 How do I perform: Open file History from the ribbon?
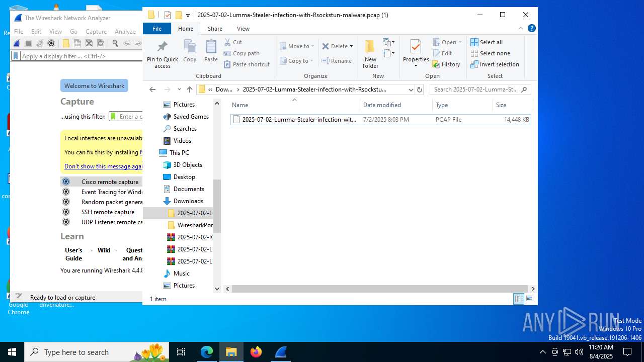click(446, 64)
